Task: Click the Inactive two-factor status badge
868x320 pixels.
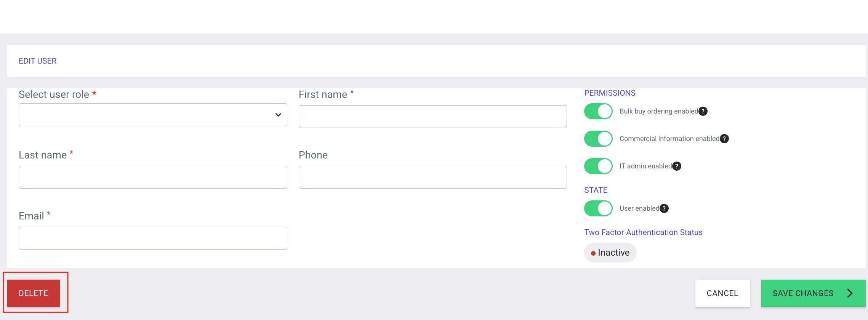Action: click(610, 253)
